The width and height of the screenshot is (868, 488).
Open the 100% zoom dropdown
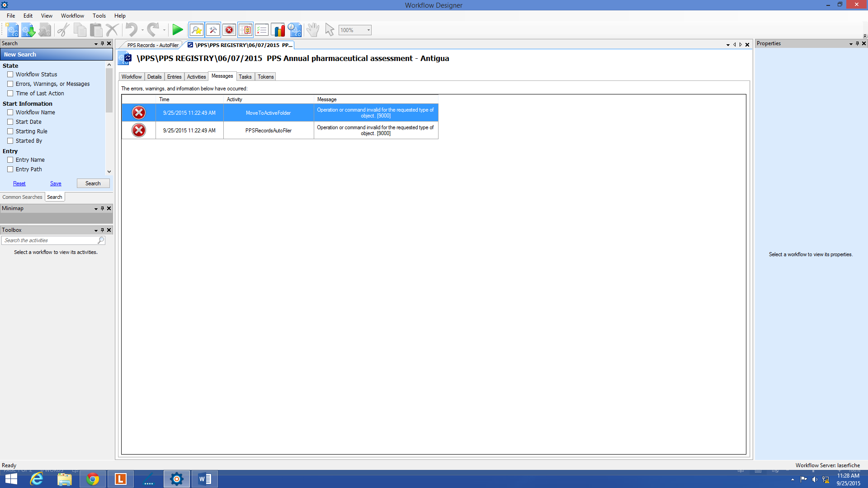pos(368,30)
